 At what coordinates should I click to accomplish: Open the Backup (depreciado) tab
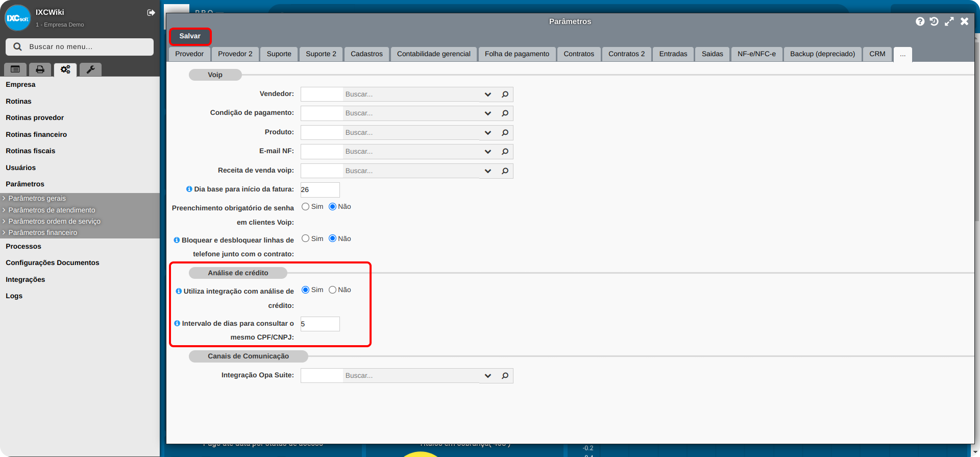point(823,54)
